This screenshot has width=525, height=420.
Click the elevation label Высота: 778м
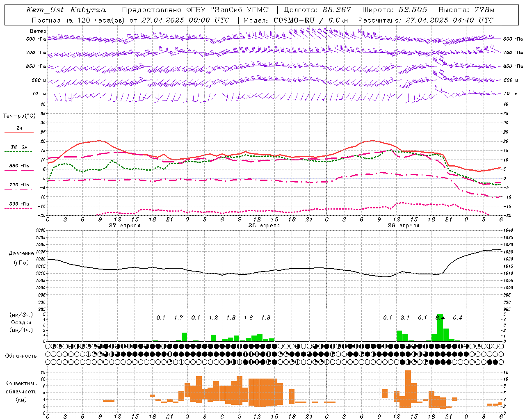pyautogui.click(x=466, y=10)
